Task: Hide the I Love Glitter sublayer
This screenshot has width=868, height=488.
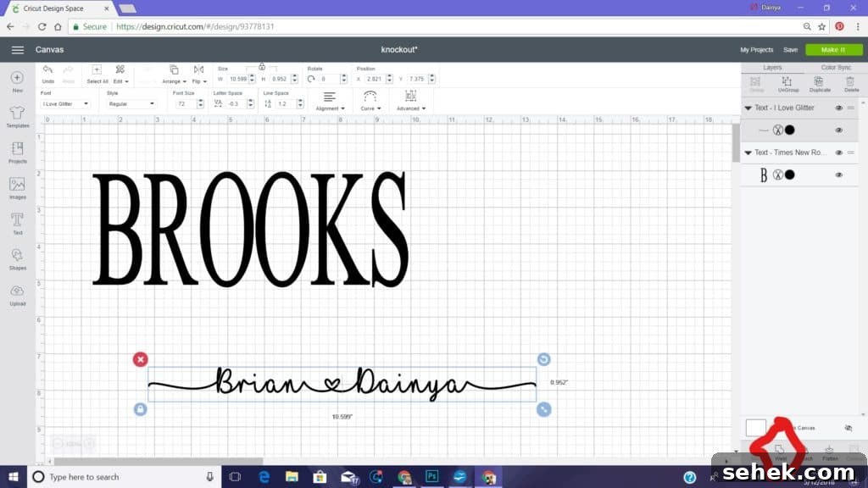Action: click(x=838, y=130)
